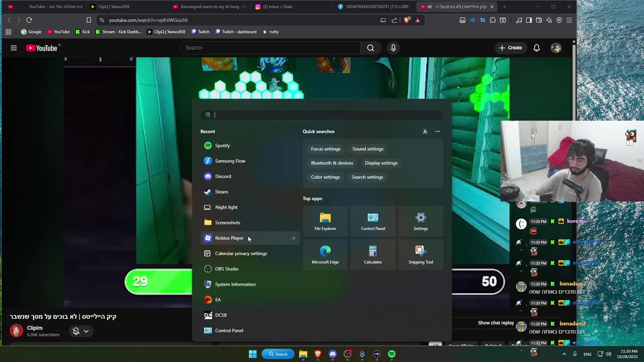Launch Microsoft Edge from Top apps

pos(325,255)
